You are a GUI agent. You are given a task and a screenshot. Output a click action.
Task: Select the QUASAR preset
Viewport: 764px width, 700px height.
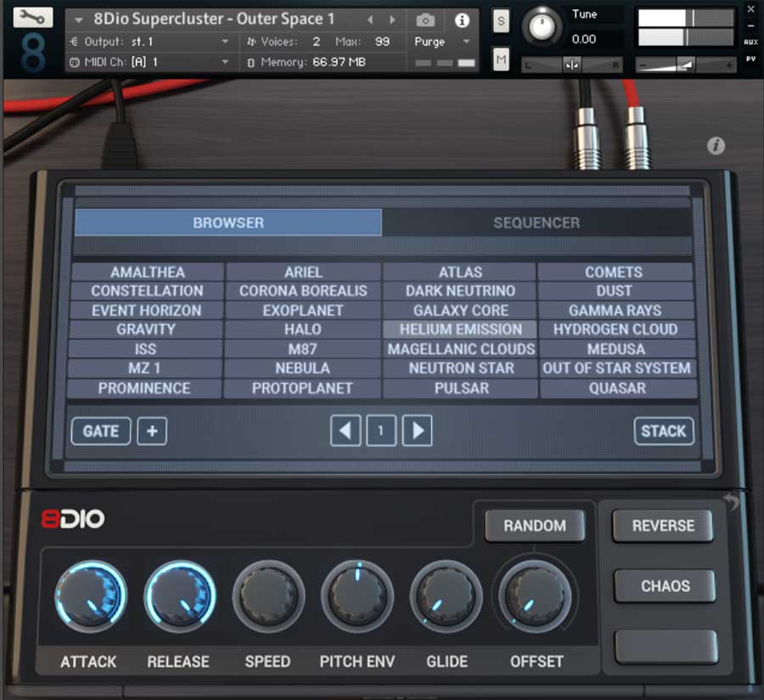617,389
